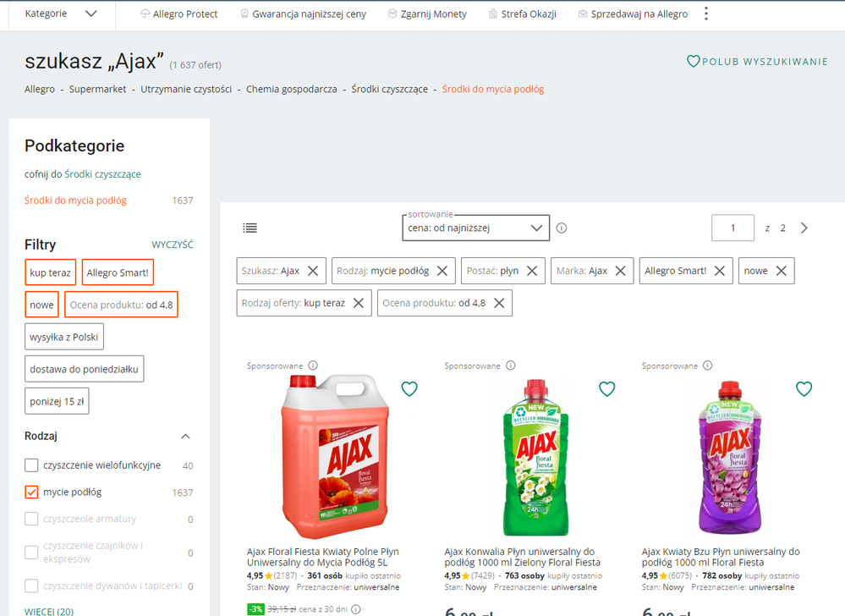Remove the 'Szukasz: Ajax' filter chip
The width and height of the screenshot is (845, 616).
(x=313, y=271)
